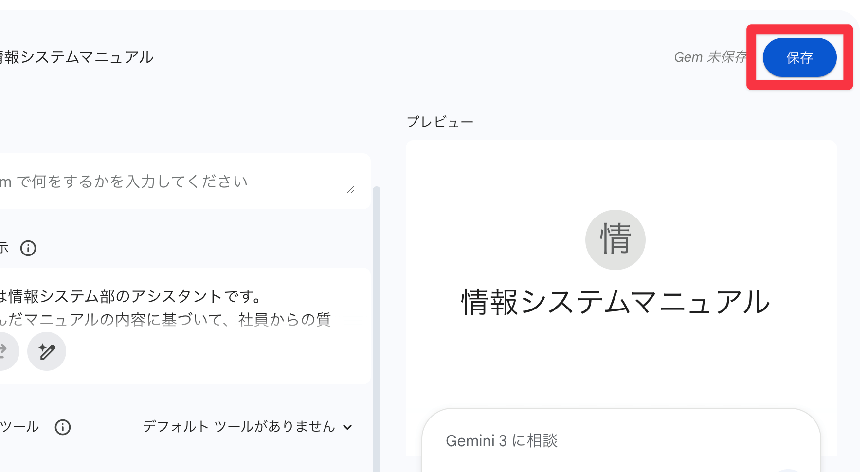Click the large preview title 情報システムマニュアル
Image resolution: width=868 pixels, height=472 pixels.
tap(615, 302)
